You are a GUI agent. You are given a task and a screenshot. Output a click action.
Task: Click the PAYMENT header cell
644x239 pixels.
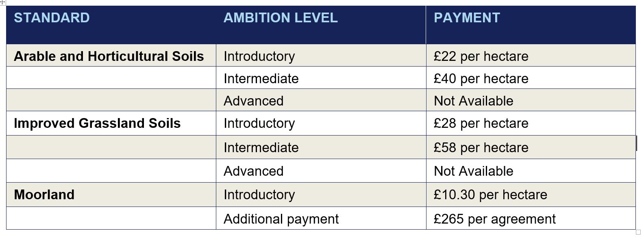pyautogui.click(x=467, y=18)
